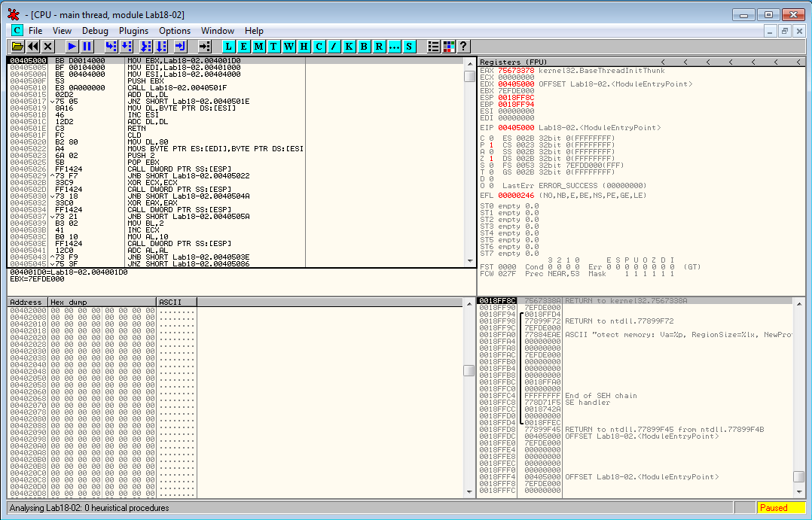The width and height of the screenshot is (812, 520).
Task: Click scroll down arrow in stack pane
Action: [798, 491]
